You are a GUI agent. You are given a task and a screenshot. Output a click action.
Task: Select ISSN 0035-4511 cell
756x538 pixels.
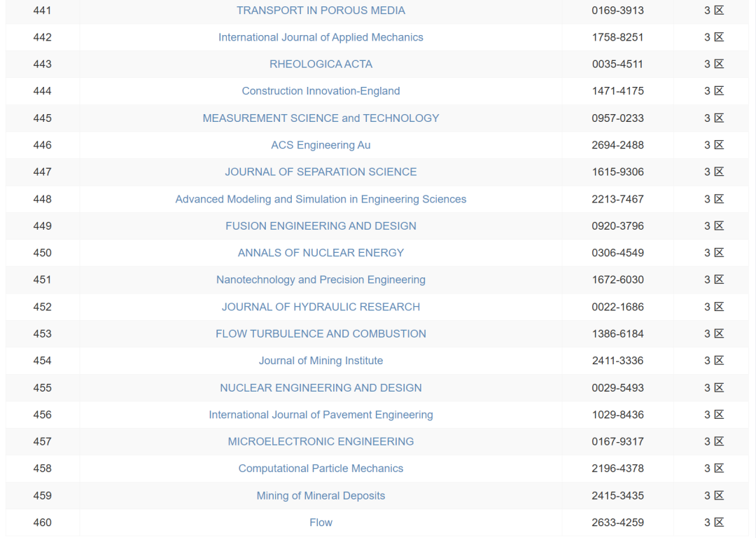[x=617, y=64]
